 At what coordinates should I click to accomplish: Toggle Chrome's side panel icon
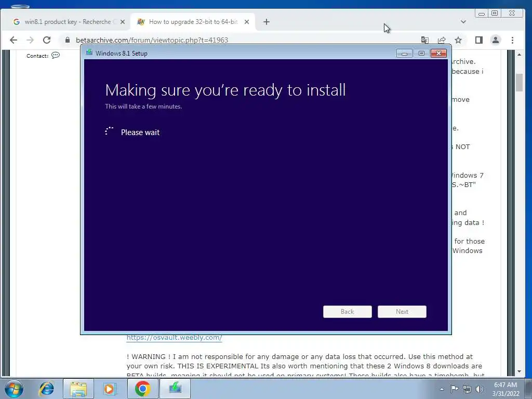coord(478,40)
